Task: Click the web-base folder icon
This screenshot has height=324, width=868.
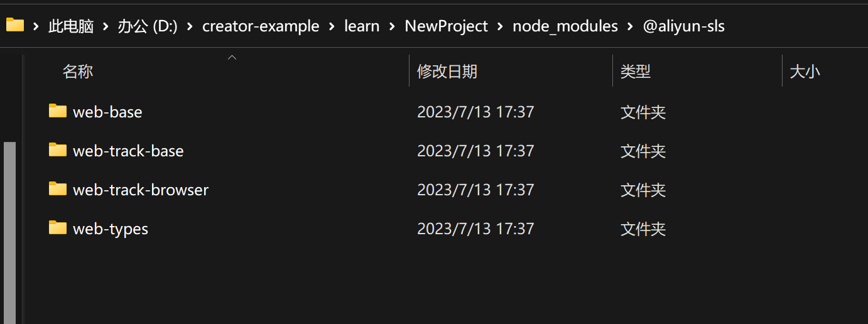Action: [x=58, y=111]
